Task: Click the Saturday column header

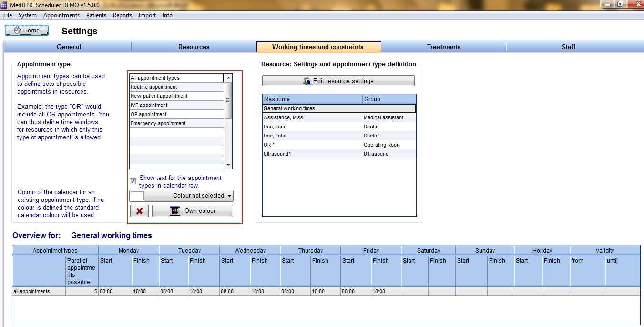Action: 428,250
